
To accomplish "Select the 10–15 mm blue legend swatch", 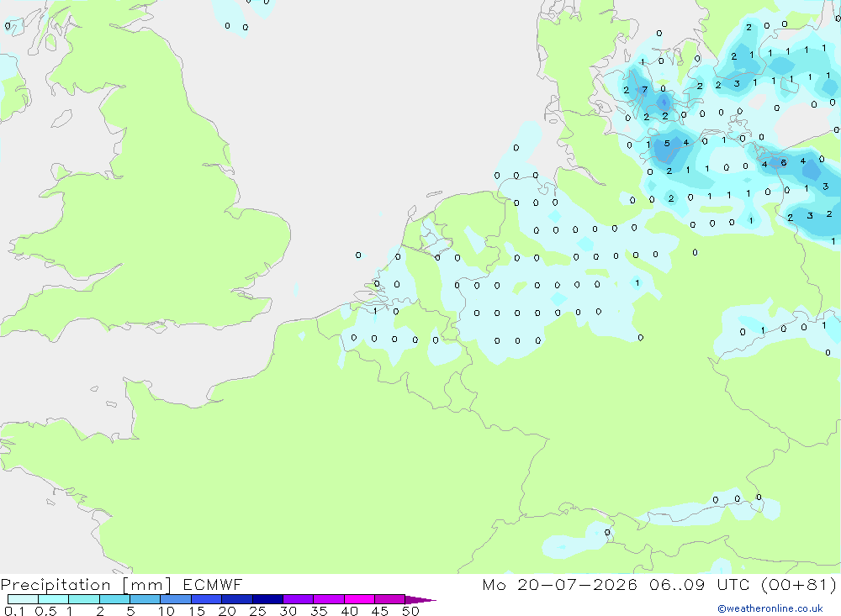I will tap(176, 599).
